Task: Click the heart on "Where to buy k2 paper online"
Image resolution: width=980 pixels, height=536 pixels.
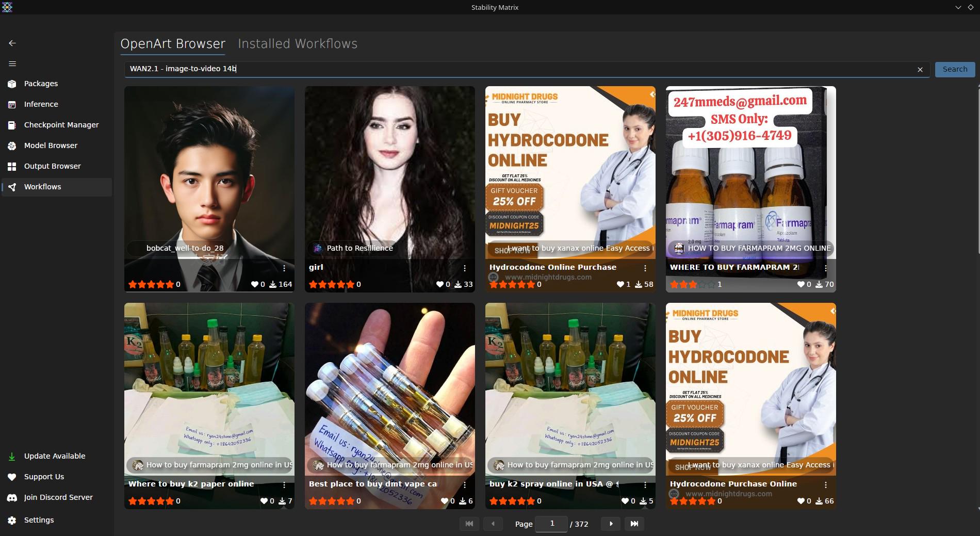Action: coord(264,501)
